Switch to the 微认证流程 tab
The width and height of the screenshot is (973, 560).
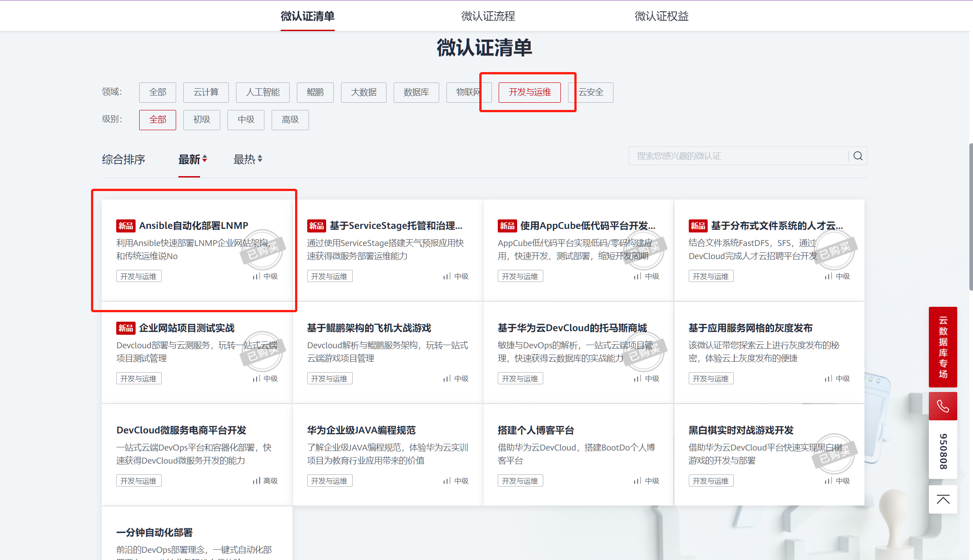(488, 16)
